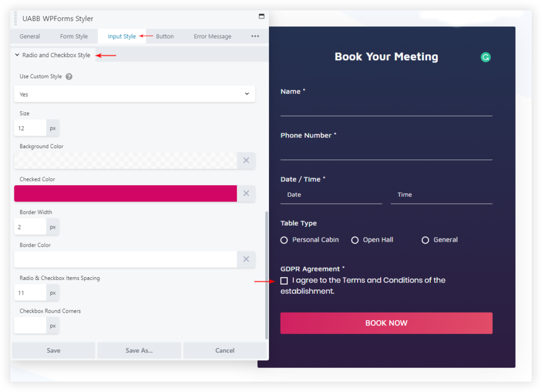542x392 pixels.
Task: Clear the Background Color with its X icon
Action: pyautogui.click(x=246, y=160)
